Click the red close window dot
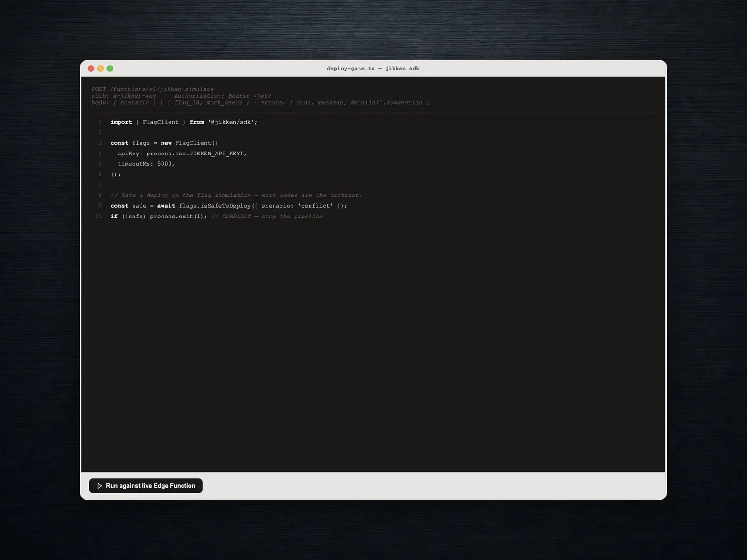Screen dimensions: 747x560 (x=91, y=69)
